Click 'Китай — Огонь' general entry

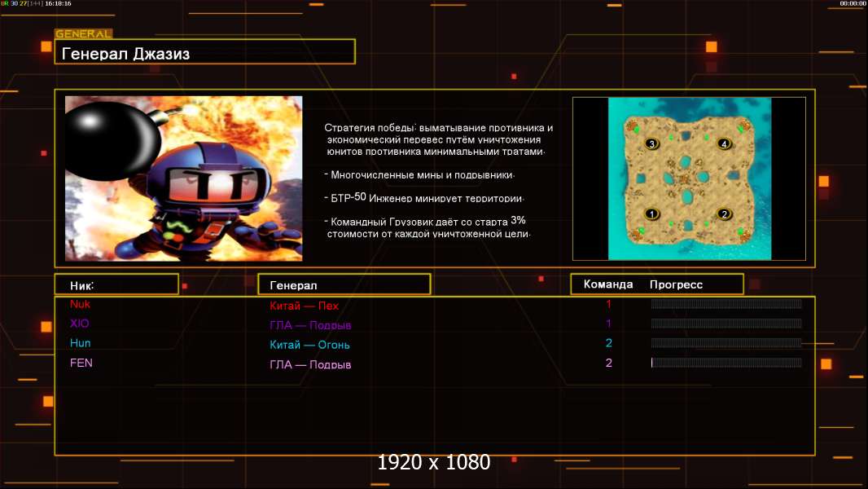pyautogui.click(x=309, y=345)
